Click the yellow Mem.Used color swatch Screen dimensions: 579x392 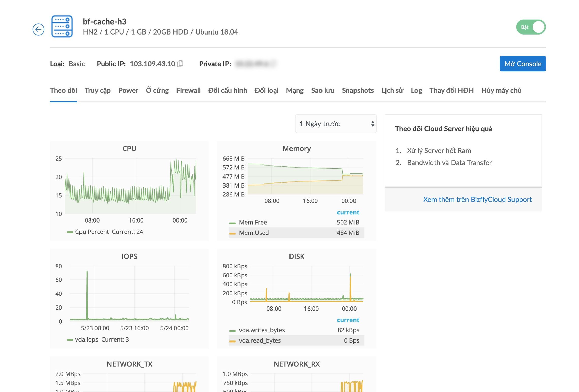click(x=232, y=233)
